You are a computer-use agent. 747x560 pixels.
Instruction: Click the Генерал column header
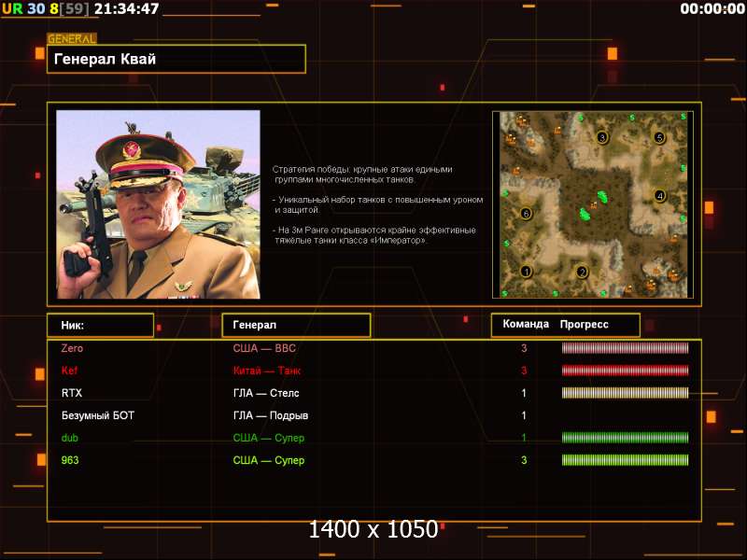(x=295, y=325)
